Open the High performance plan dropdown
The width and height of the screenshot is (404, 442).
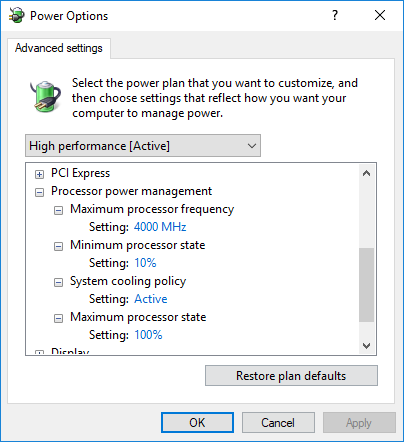click(x=143, y=146)
